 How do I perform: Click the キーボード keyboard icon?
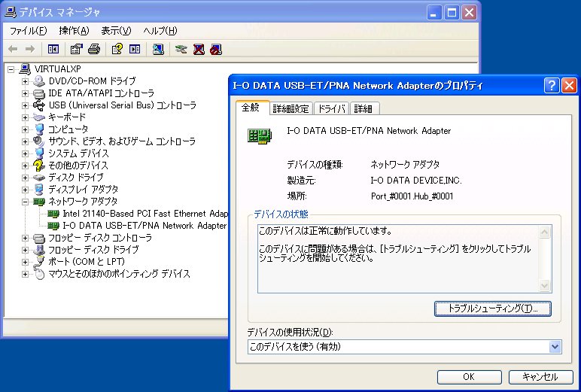[x=39, y=117]
